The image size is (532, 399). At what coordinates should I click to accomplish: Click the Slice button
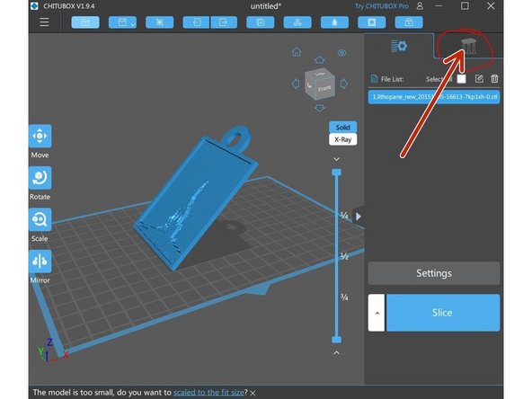point(443,313)
